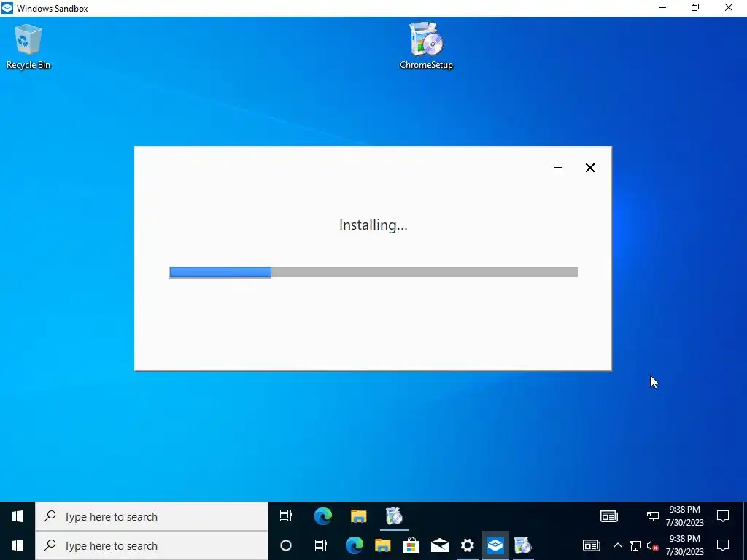Image resolution: width=747 pixels, height=560 pixels.
Task: Click the sandbox network tray icon
Action: (x=652, y=516)
